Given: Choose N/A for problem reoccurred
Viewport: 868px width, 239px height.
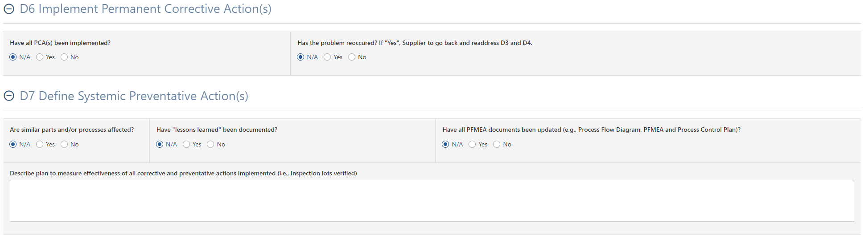Looking at the screenshot, I should point(300,57).
